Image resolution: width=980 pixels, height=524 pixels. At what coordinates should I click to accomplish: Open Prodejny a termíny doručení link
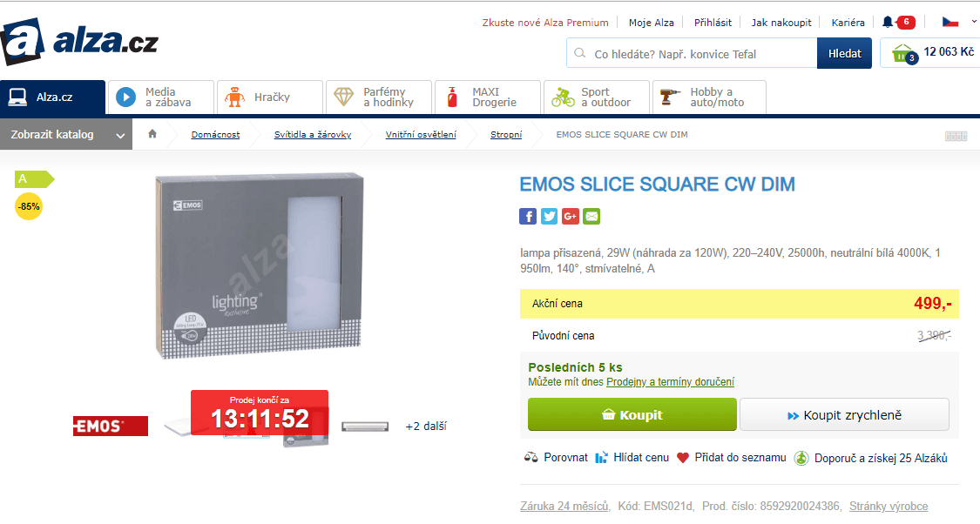pyautogui.click(x=670, y=381)
